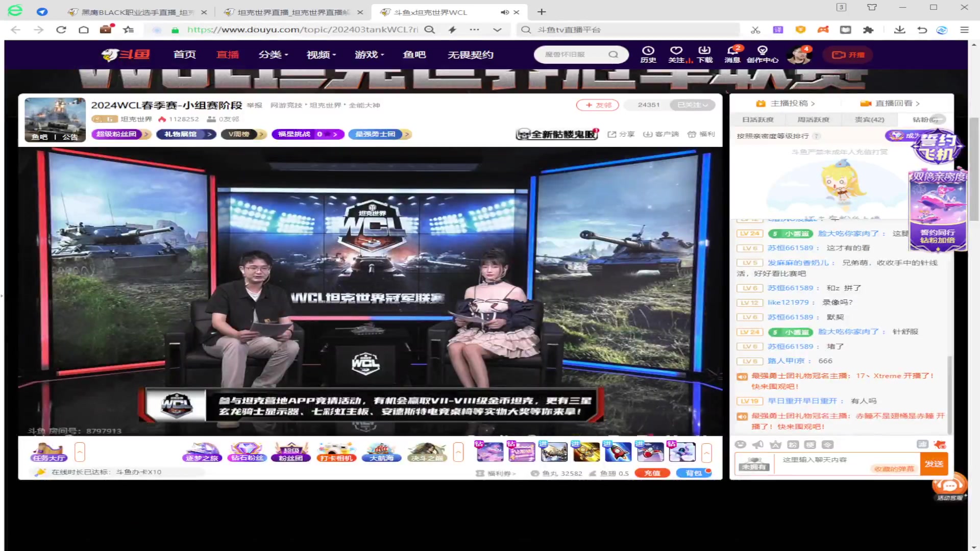Expand the 视频 dropdown in navigation

click(321, 55)
